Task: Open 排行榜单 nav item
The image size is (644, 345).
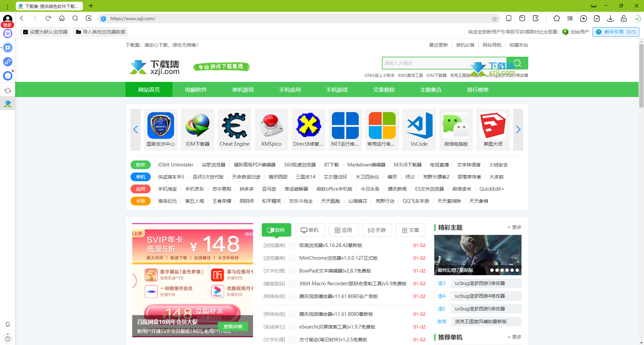Action: (x=478, y=90)
